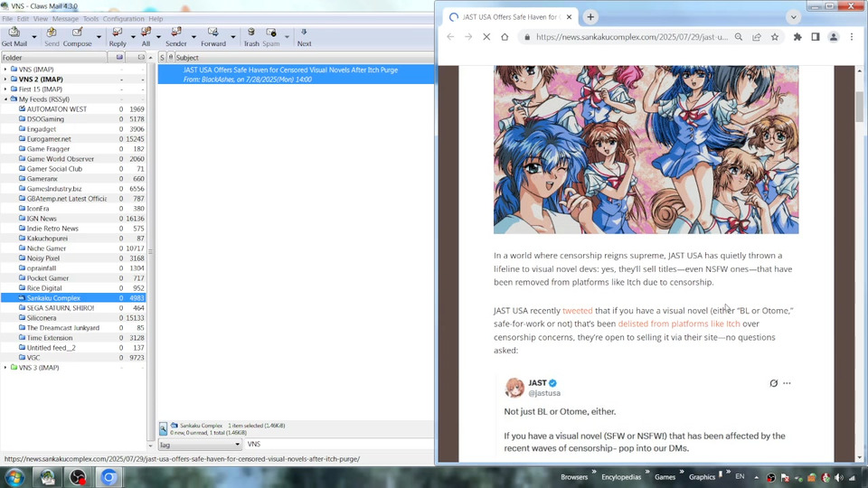Select the JAST USA Offers Safe Haven message

pos(297,74)
